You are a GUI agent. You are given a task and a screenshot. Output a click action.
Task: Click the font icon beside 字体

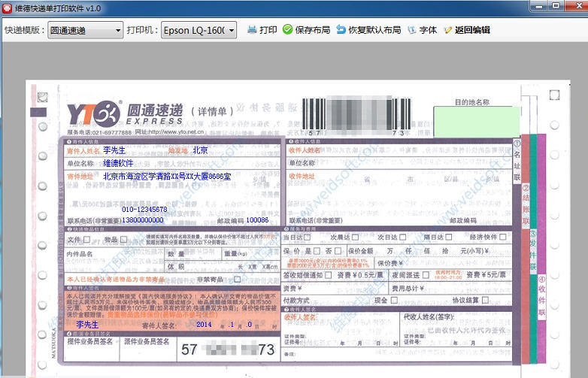tap(412, 30)
